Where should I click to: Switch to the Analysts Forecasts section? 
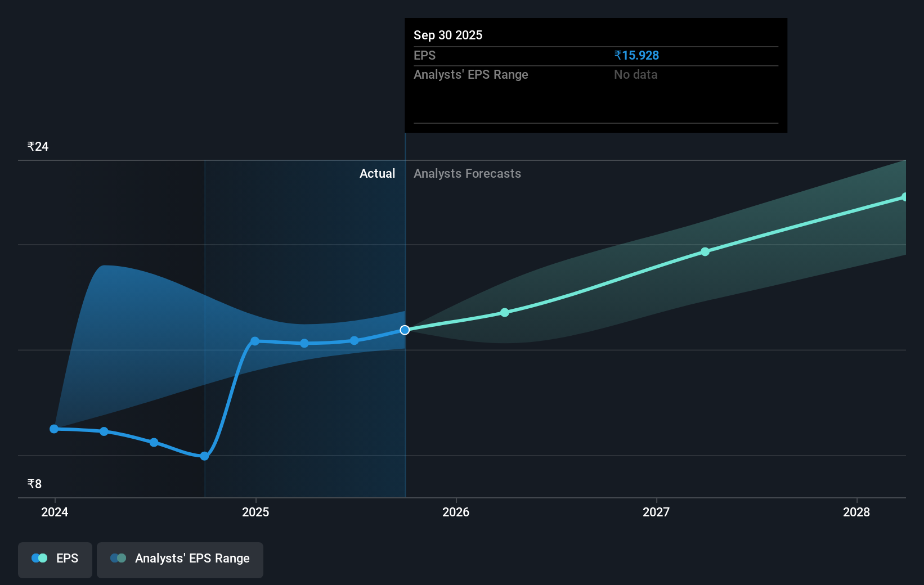(x=467, y=173)
